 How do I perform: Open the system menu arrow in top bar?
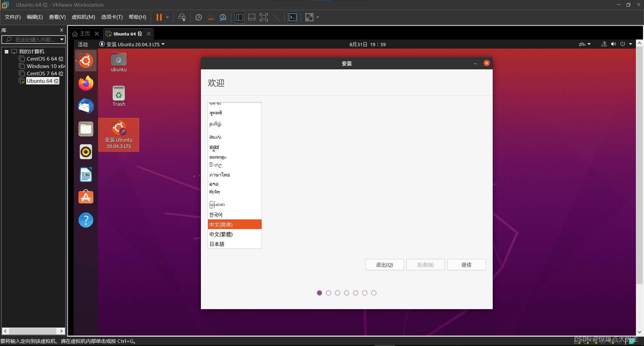[631, 44]
